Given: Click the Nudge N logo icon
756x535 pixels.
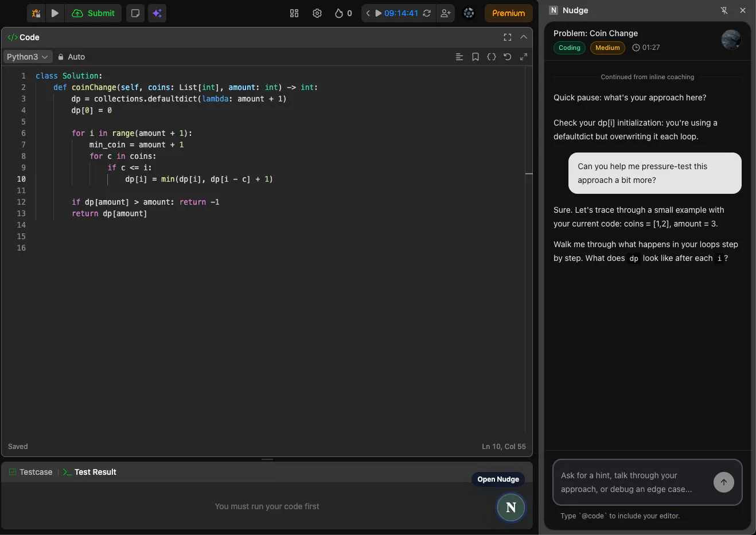Looking at the screenshot, I should [554, 10].
